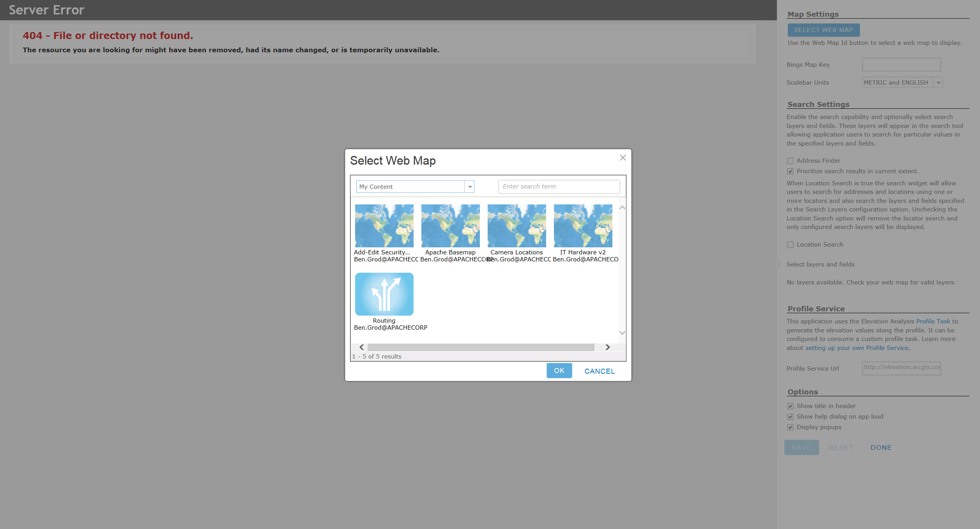The height and width of the screenshot is (529, 980).
Task: Select the Add-Edit Security map thumbnail
Action: coord(384,225)
